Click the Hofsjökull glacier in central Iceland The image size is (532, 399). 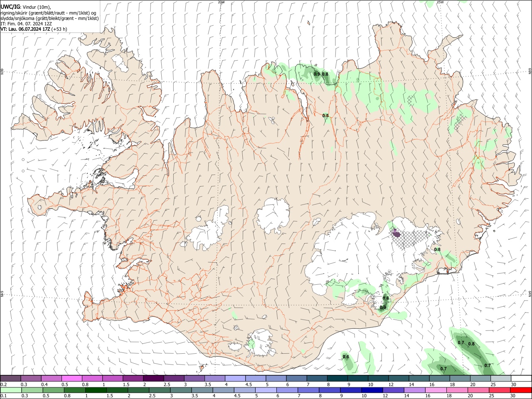coord(273,215)
